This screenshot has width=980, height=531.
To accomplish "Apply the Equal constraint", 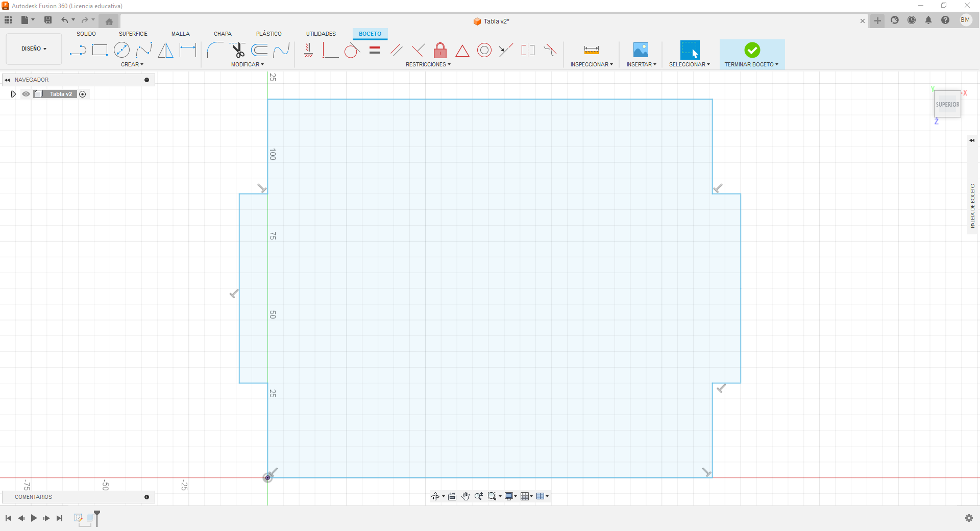I will (x=375, y=50).
